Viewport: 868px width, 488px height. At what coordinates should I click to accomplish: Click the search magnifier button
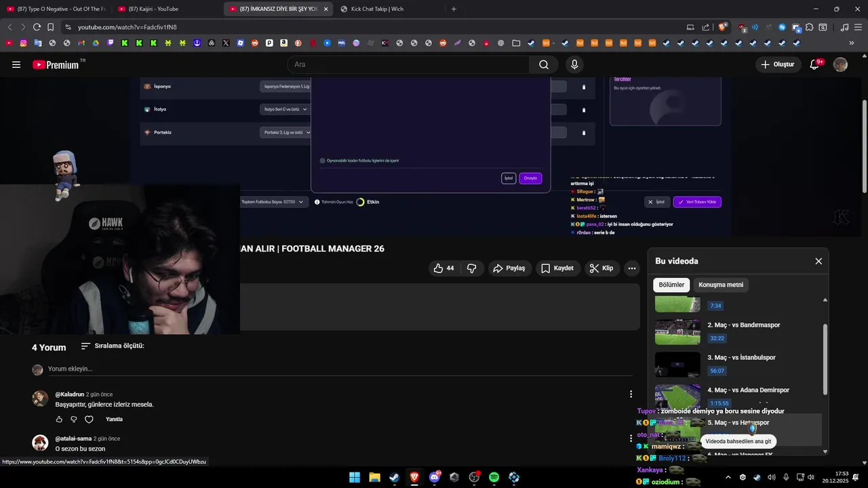[544, 64]
